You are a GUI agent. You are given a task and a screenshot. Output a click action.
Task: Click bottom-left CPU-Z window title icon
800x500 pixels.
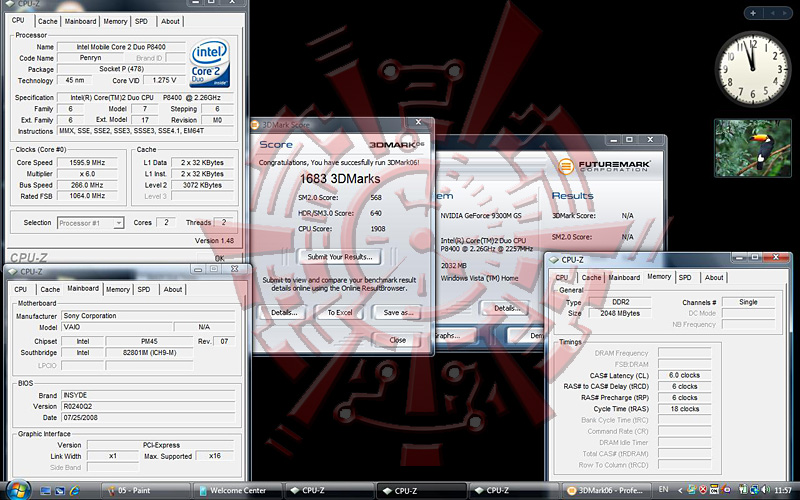click(x=12, y=271)
